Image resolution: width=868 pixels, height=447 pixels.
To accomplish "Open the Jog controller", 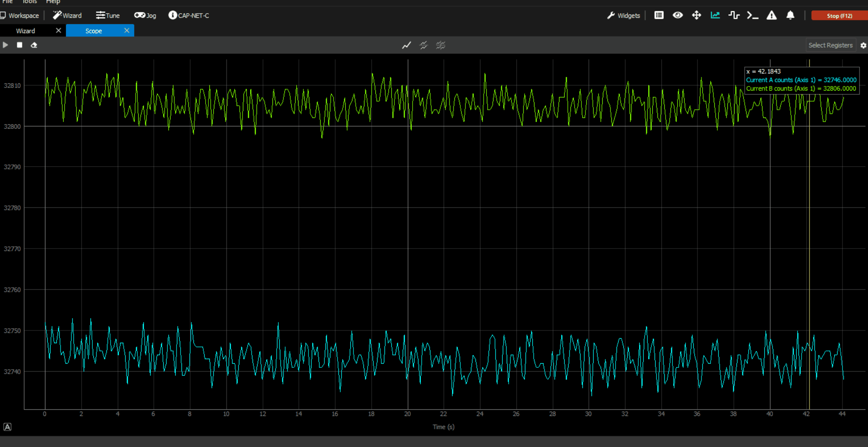I will click(145, 15).
